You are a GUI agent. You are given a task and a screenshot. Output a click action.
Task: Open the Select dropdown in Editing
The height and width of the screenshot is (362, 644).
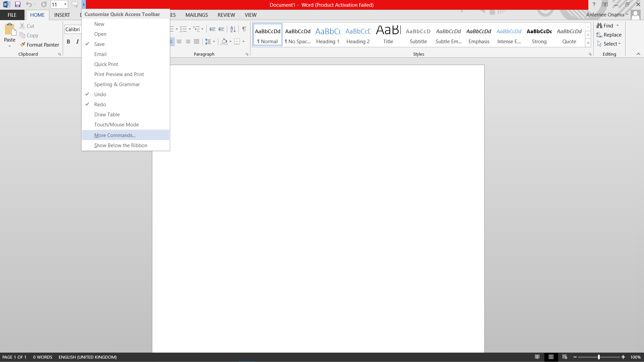point(612,44)
